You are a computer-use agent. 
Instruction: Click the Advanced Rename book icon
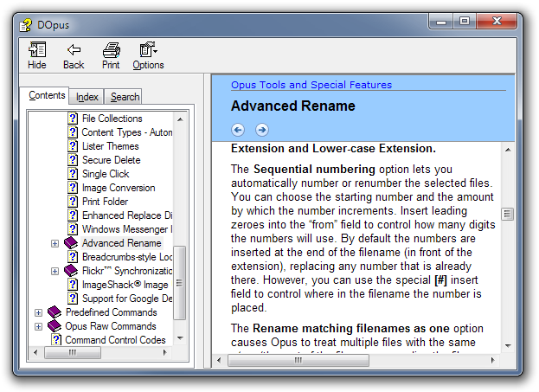pos(71,243)
